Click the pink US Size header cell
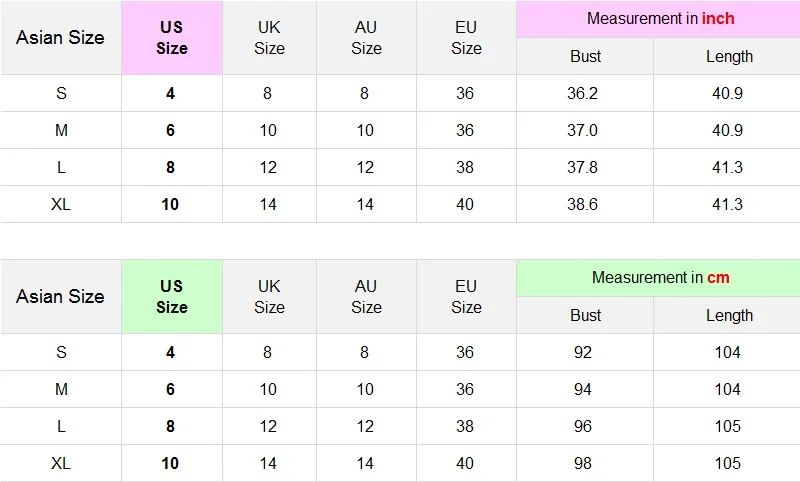This screenshot has width=800, height=482. [x=172, y=38]
